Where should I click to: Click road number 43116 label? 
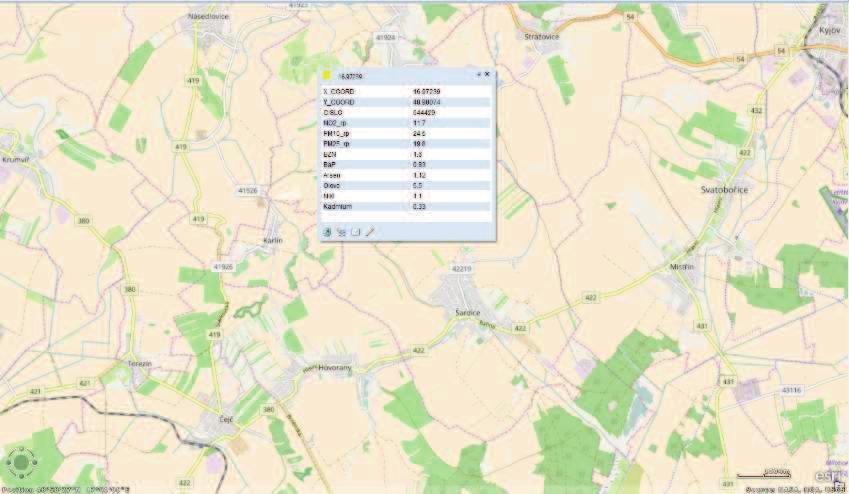pyautogui.click(x=791, y=389)
